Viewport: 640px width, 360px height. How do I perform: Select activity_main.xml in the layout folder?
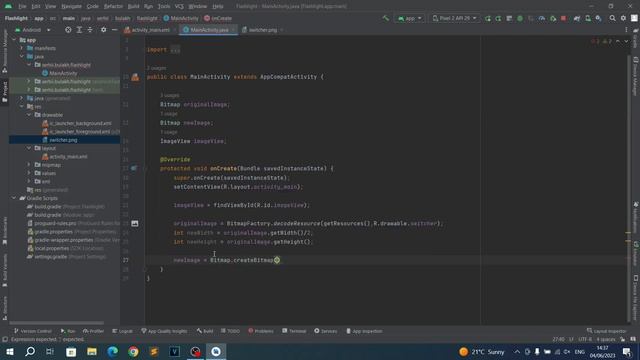point(64,156)
